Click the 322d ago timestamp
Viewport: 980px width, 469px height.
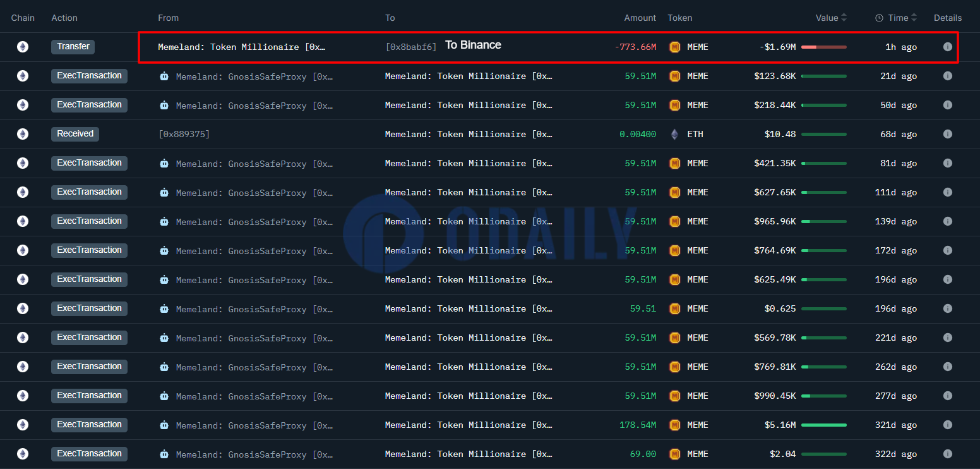[x=896, y=454]
